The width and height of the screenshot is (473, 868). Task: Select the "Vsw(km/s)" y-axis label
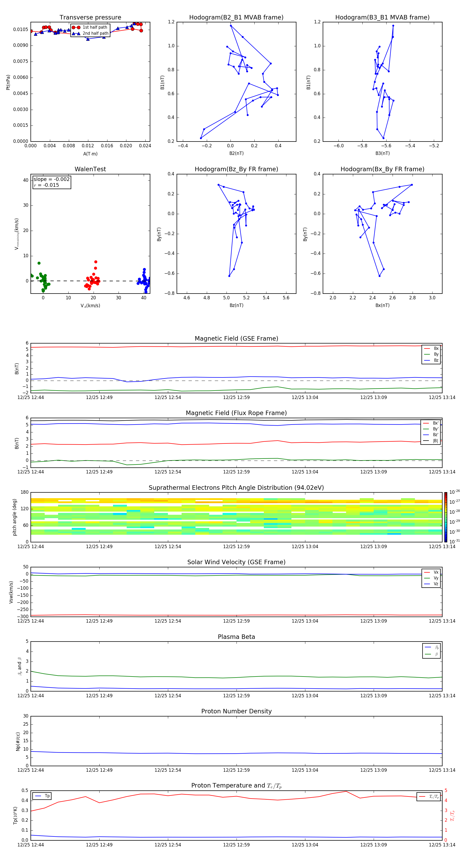coord(11,592)
